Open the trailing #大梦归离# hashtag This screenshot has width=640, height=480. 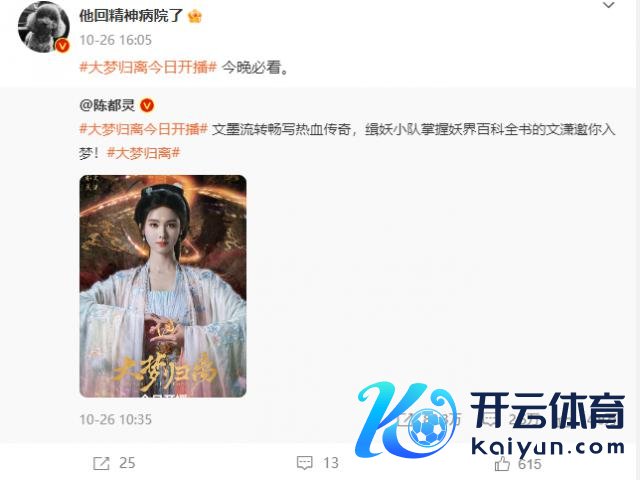point(143,153)
